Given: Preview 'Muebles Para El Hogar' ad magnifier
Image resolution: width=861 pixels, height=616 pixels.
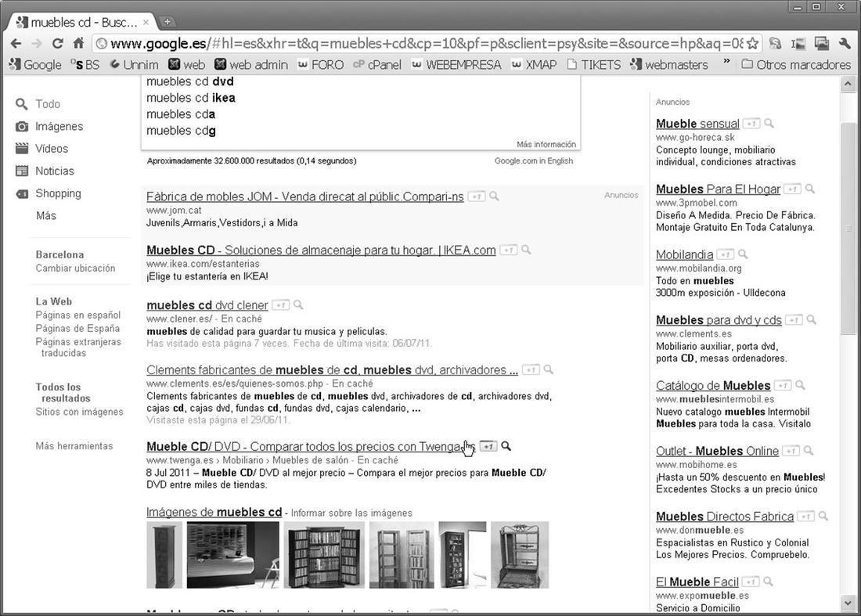Looking at the screenshot, I should (x=810, y=189).
